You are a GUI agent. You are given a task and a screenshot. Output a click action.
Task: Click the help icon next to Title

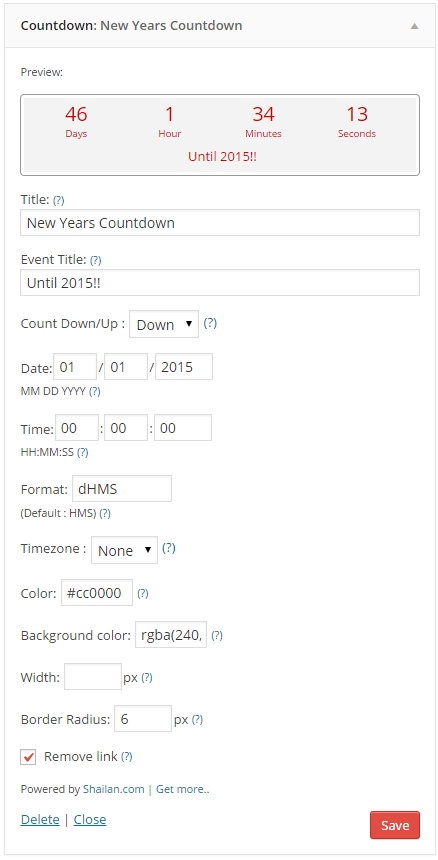pyautogui.click(x=59, y=200)
